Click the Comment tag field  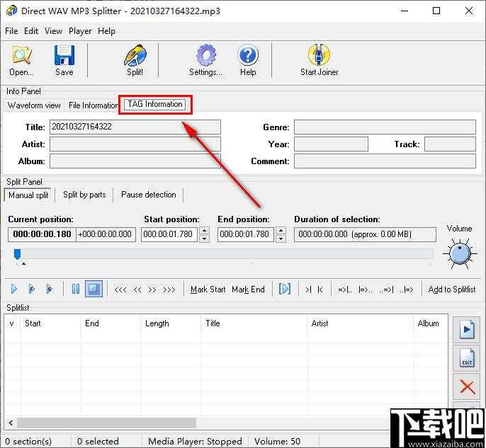(x=385, y=161)
